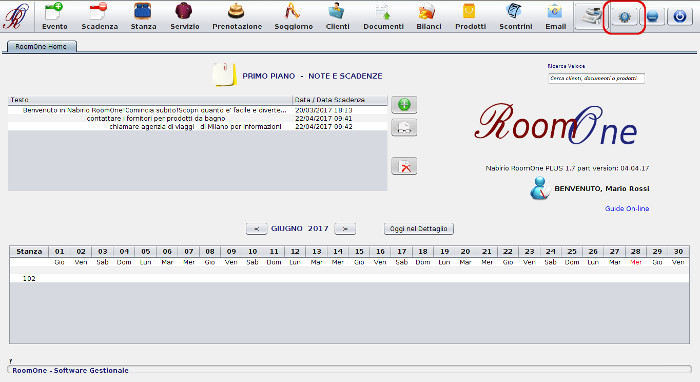Open the Scadenza toolbar icon
The width and height of the screenshot is (700, 382).
coord(99,17)
